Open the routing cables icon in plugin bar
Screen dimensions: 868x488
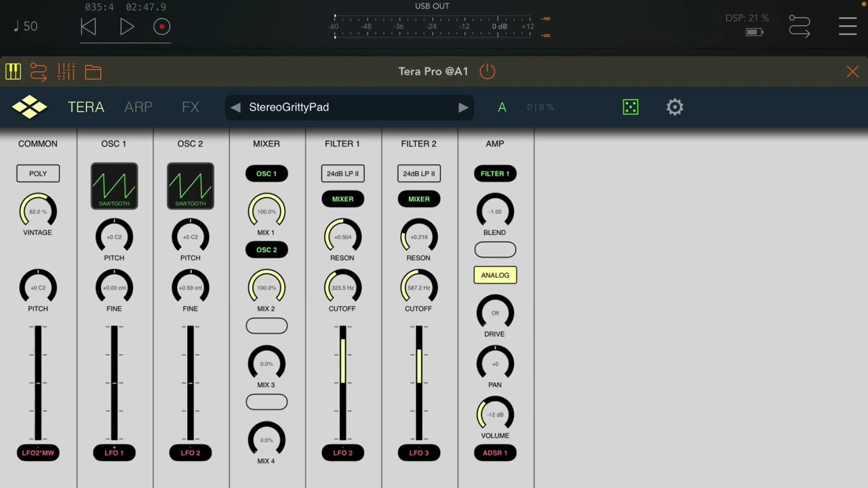click(39, 72)
